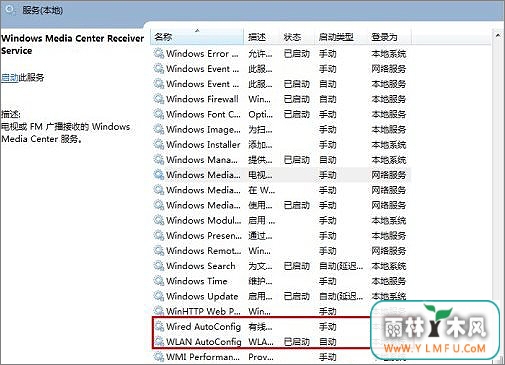Click 已启动 status in the Windows Firewall row
This screenshot has width=505, height=365.
(297, 99)
